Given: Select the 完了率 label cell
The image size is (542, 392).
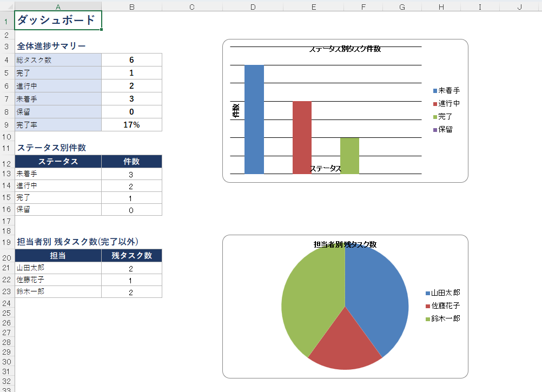Looking at the screenshot, I should pyautogui.click(x=58, y=125).
